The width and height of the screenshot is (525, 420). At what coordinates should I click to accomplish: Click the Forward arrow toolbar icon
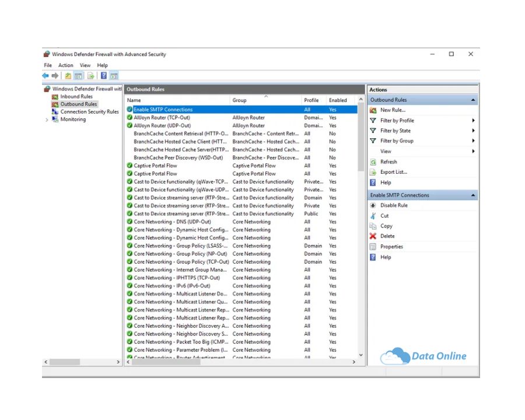[x=55, y=76]
